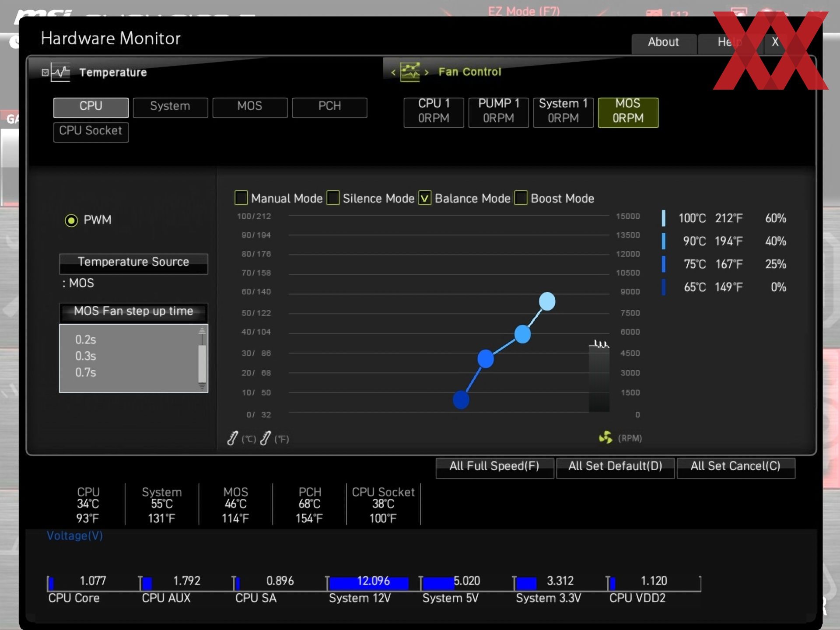Choose the PUMP 1 fan
The width and height of the screenshot is (840, 630).
pos(498,112)
